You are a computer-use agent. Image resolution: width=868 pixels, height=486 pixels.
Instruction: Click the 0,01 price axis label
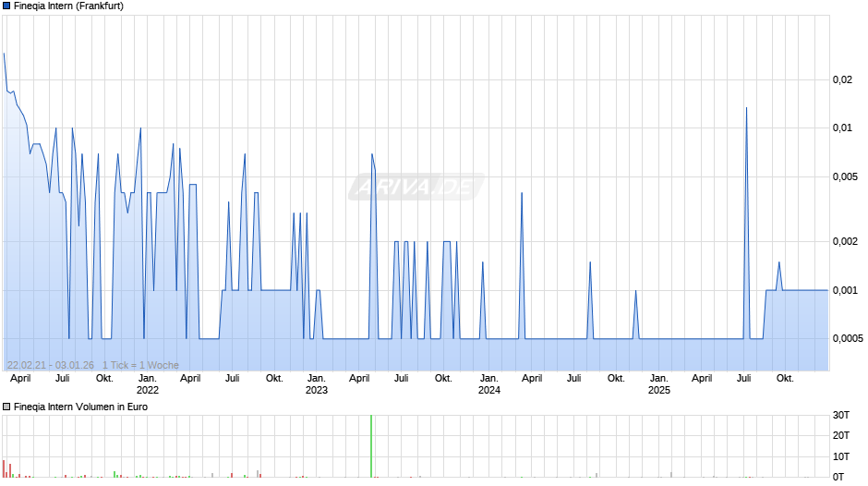tap(842, 128)
